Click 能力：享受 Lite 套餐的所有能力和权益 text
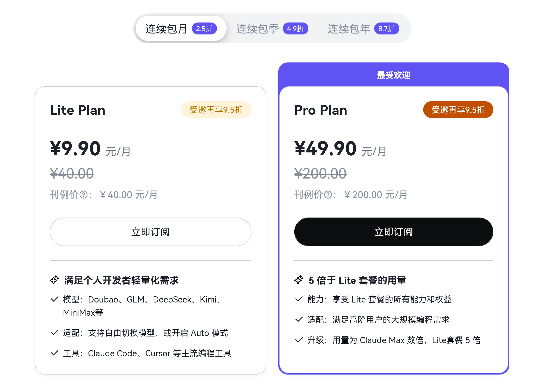The width and height of the screenshot is (539, 392). [379, 299]
